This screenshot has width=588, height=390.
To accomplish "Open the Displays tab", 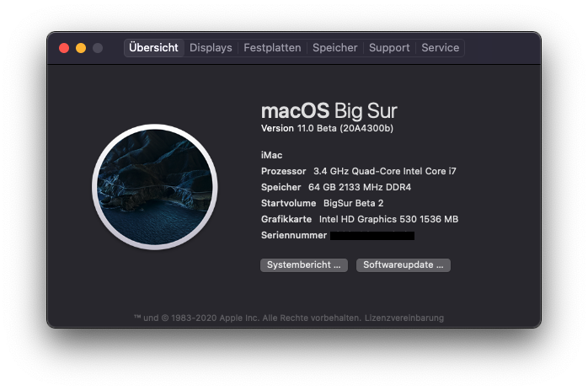I will [211, 48].
